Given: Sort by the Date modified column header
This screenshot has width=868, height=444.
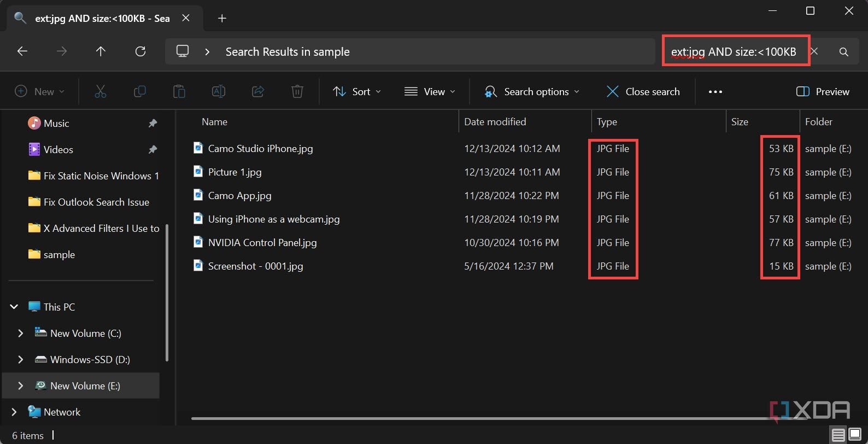Looking at the screenshot, I should pyautogui.click(x=525, y=122).
